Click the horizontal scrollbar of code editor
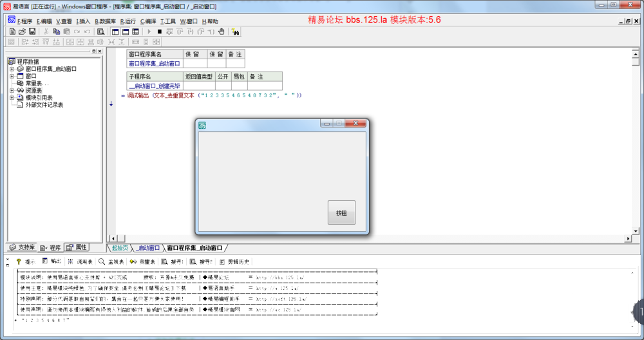The height and width of the screenshot is (340, 644). pos(367,239)
